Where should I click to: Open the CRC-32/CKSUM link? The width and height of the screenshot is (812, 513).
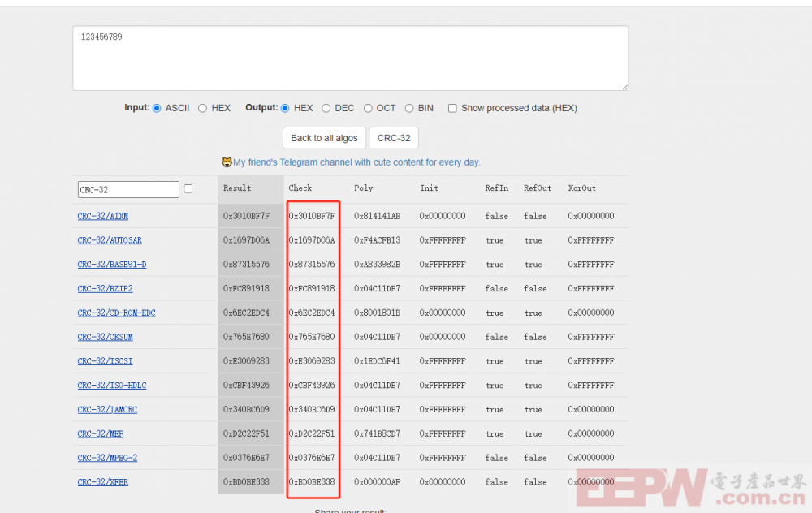(x=105, y=337)
